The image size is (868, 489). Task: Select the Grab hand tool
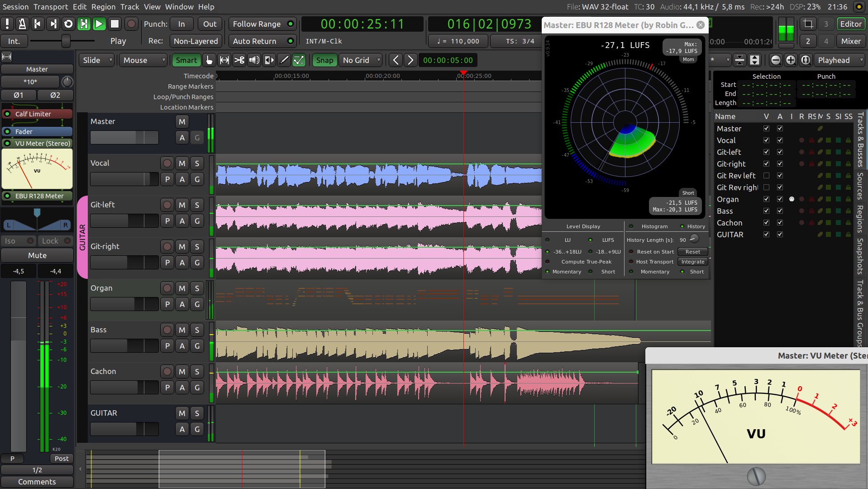pos(209,60)
